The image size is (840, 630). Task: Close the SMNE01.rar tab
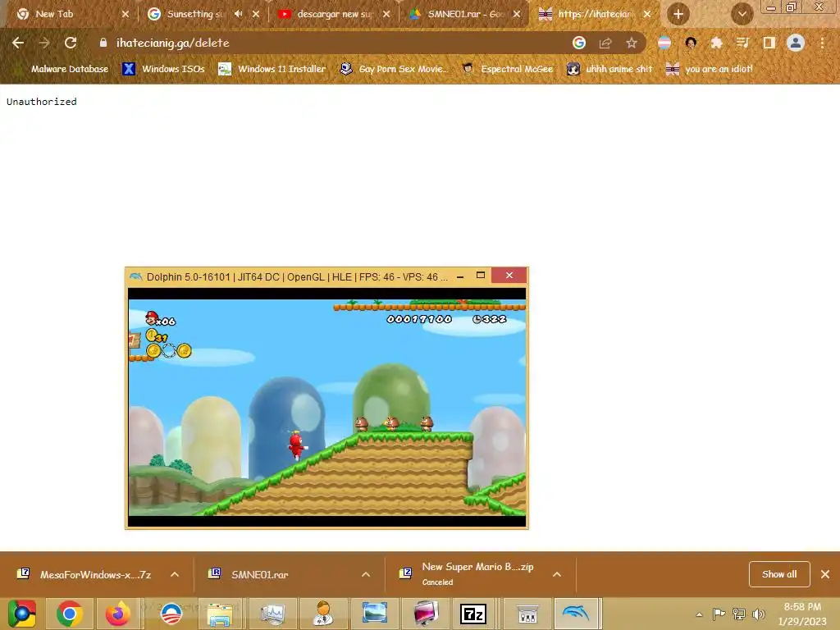pyautogui.click(x=517, y=14)
